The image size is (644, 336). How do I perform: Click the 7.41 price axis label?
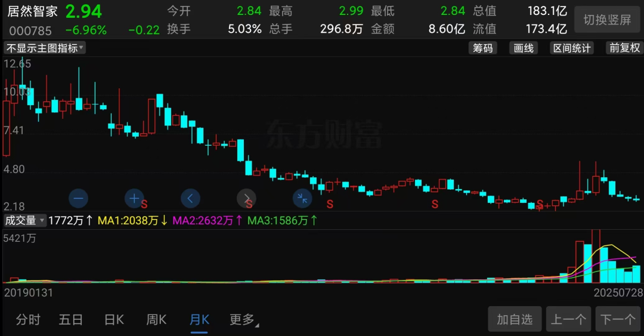pyautogui.click(x=14, y=131)
